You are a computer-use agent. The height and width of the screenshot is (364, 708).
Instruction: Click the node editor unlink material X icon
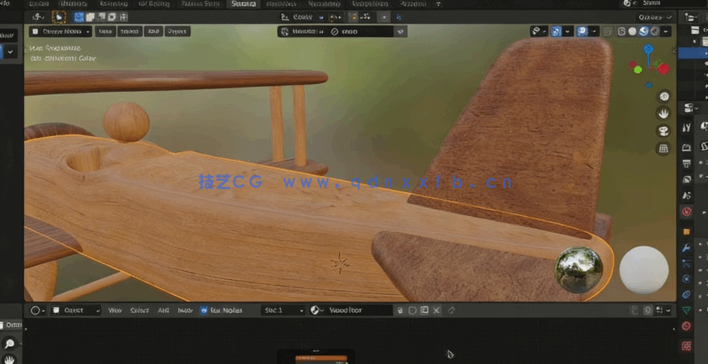coord(436,310)
